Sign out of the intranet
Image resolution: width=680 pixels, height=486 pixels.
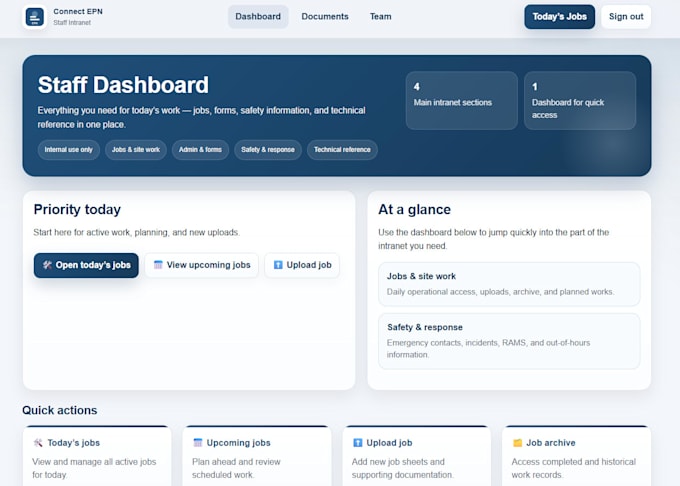click(x=626, y=17)
